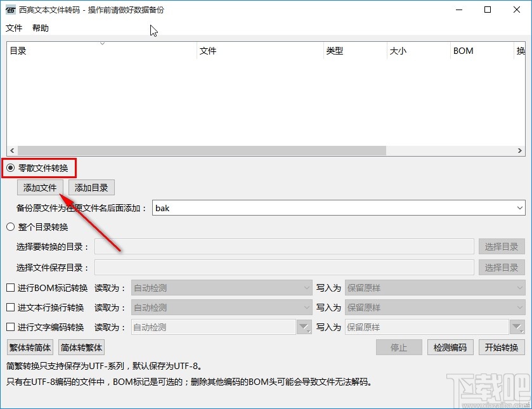Click the 添加目录 button
This screenshot has width=532, height=409.
pyautogui.click(x=90, y=187)
